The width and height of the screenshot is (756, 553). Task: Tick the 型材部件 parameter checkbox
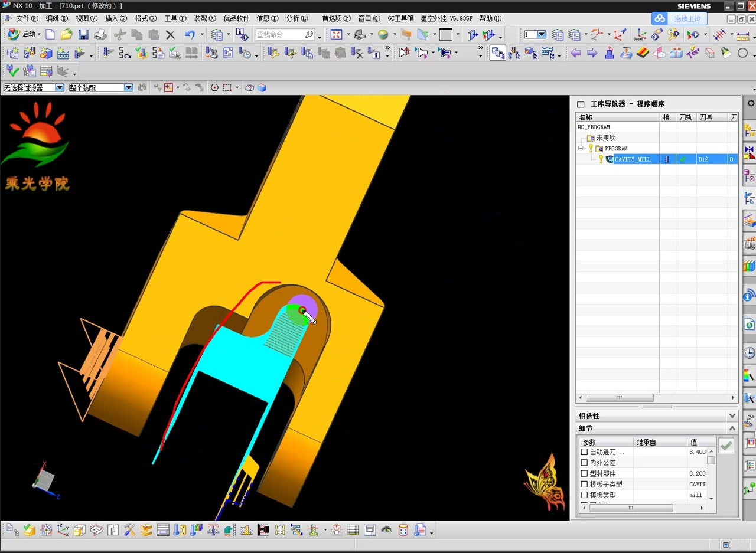(584, 473)
